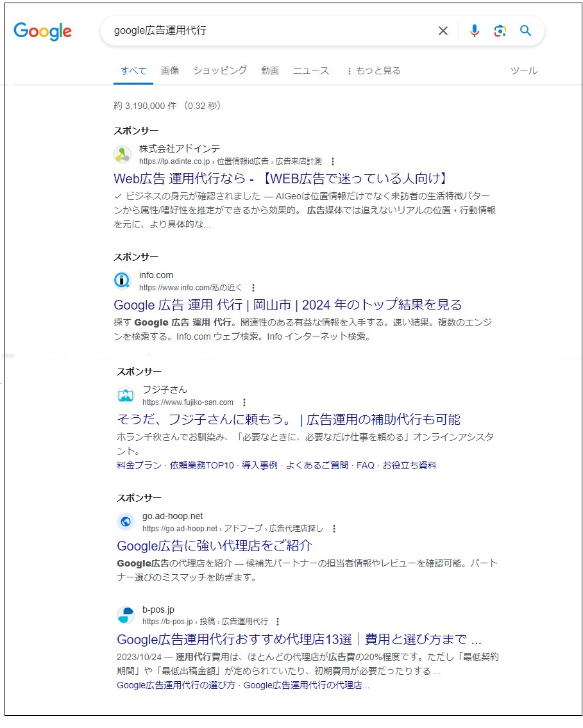The width and height of the screenshot is (583, 728).
Task: Select the すべて tab
Action: tap(133, 70)
